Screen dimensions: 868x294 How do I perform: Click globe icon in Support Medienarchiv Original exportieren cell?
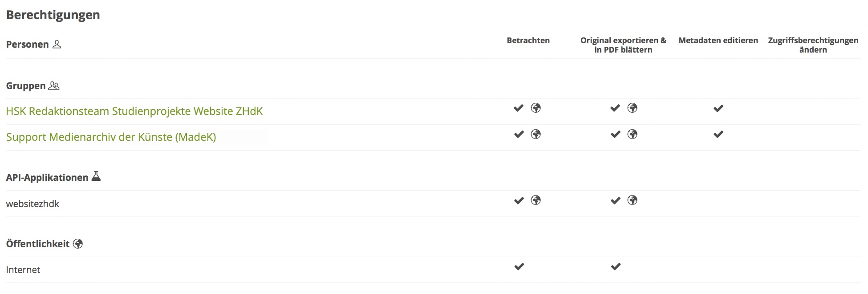(633, 134)
